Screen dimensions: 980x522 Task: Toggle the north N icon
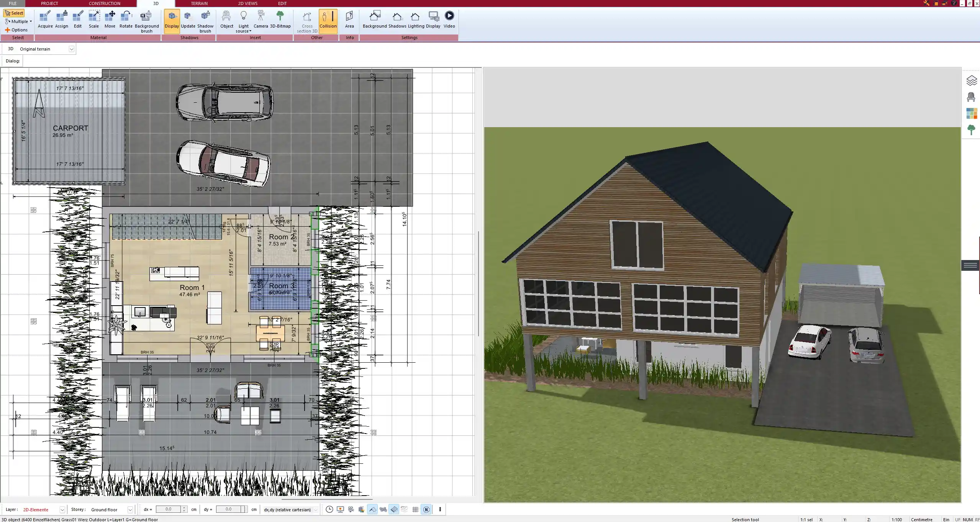426,509
